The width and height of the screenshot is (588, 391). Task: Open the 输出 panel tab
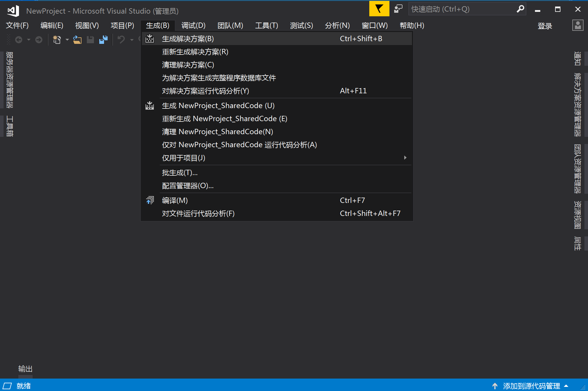[25, 369]
